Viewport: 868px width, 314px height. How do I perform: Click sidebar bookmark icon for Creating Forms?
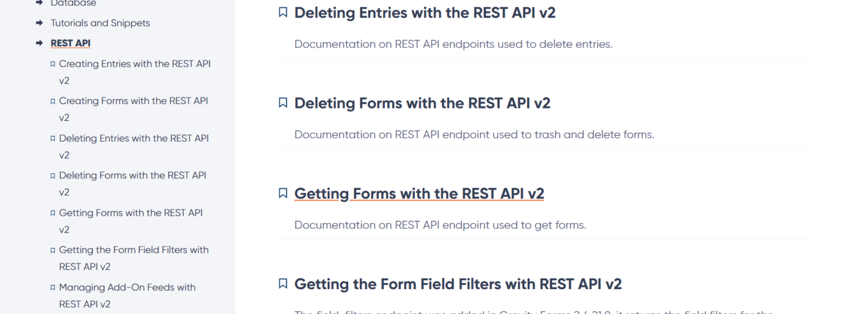(x=53, y=102)
